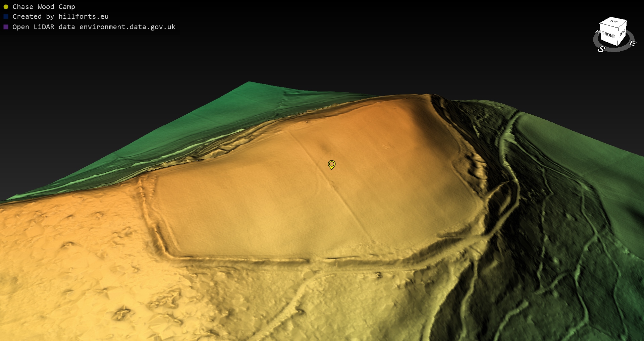Click the E compass letter on the ring
Viewport: 644px width, 341px height.
pyautogui.click(x=632, y=43)
